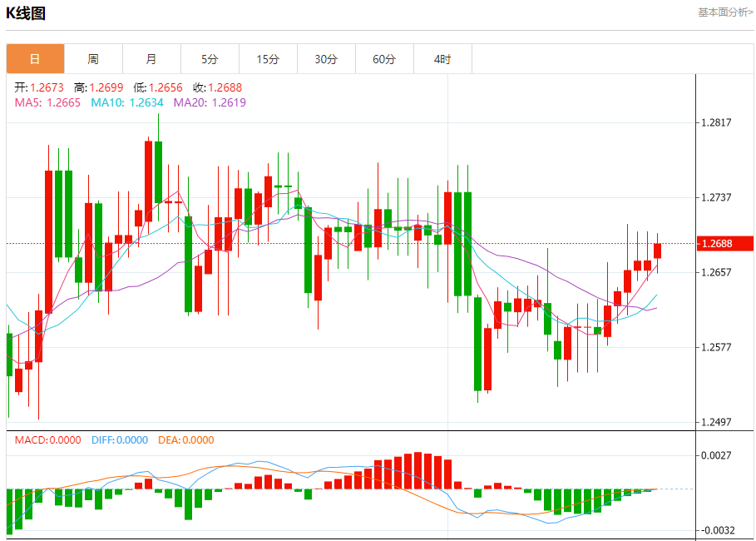The image size is (756, 541).
Task: Click the MA20 legend label
Action: (x=210, y=102)
